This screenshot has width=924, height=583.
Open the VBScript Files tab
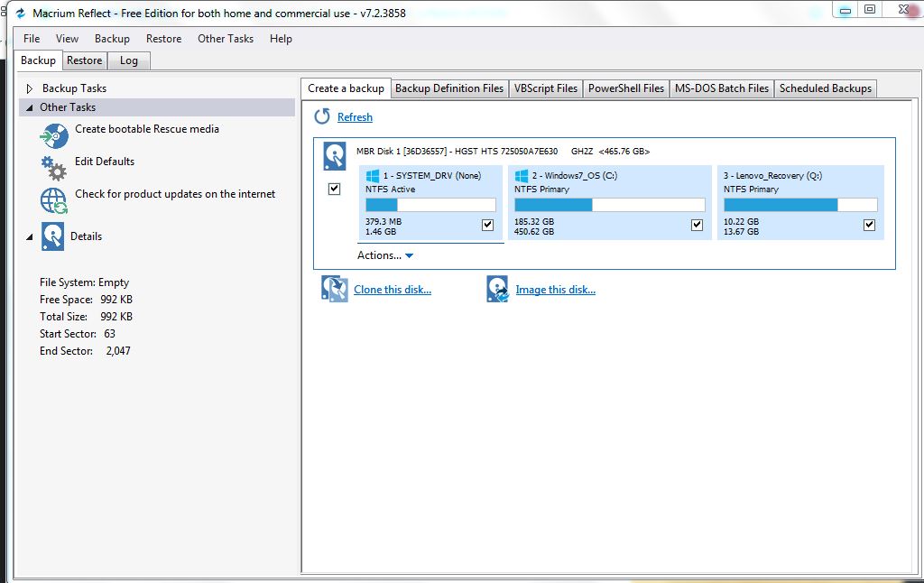tap(546, 88)
